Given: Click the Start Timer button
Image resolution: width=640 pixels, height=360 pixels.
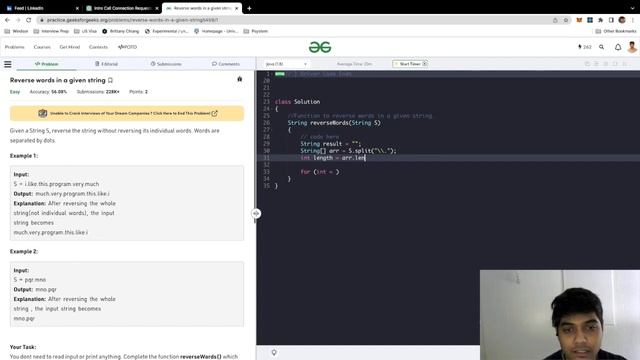Looking at the screenshot, I should pyautogui.click(x=410, y=64).
